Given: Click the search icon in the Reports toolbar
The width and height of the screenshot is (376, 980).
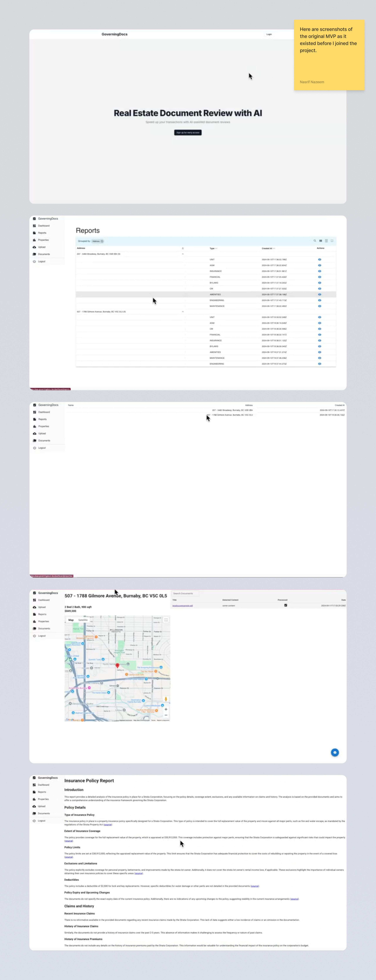Looking at the screenshot, I should [315, 241].
